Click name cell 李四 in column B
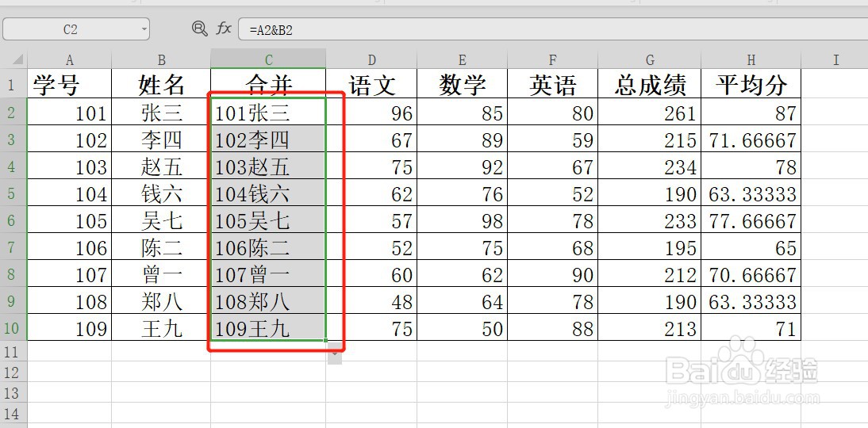The width and height of the screenshot is (868, 428). click(161, 139)
